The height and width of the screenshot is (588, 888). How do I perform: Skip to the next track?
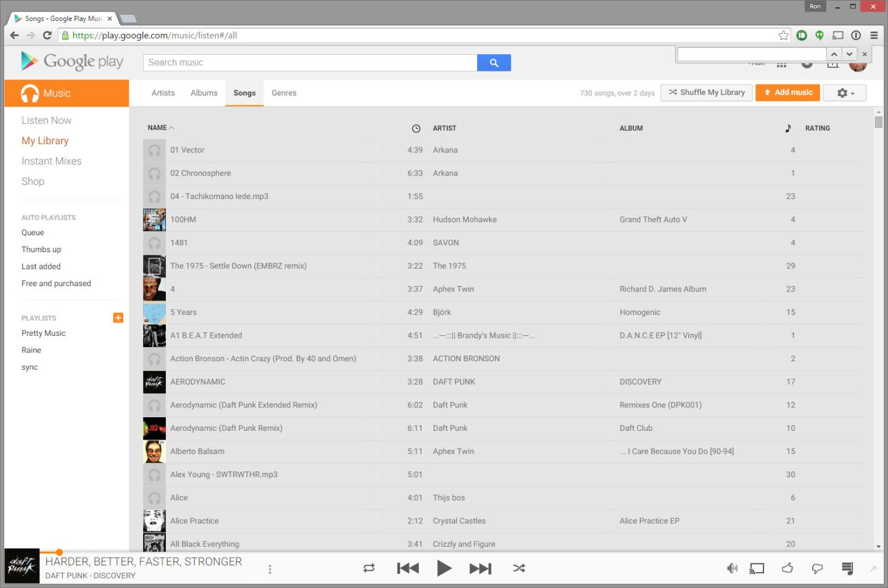[x=480, y=568]
